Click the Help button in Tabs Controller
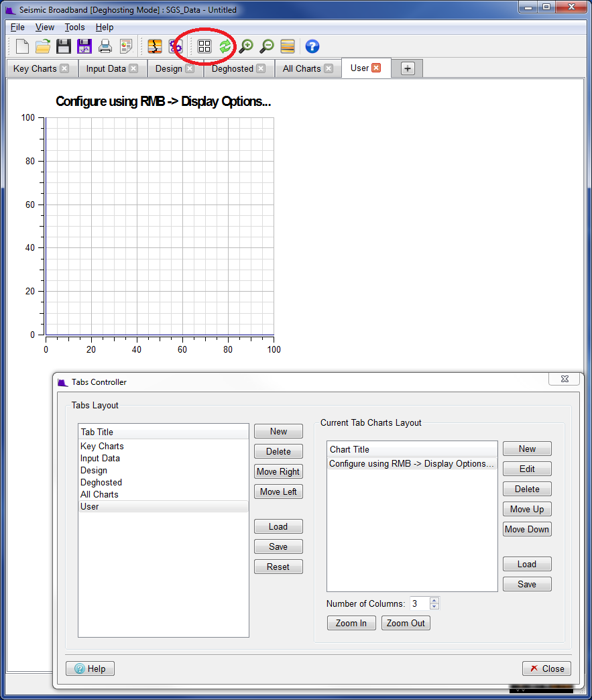Image resolution: width=592 pixels, height=700 pixels. point(91,668)
